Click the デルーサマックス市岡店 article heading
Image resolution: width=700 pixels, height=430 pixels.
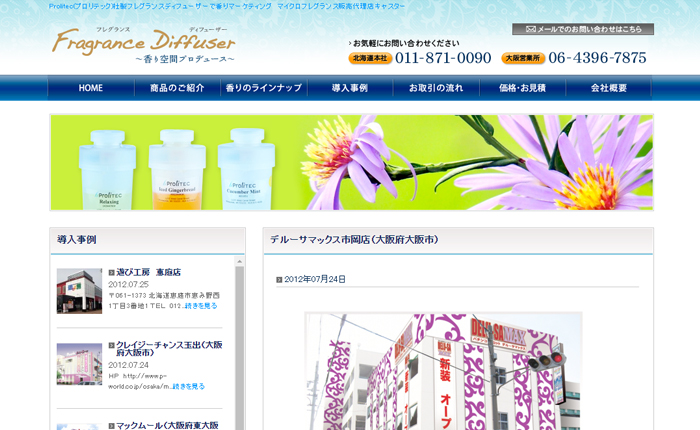(x=354, y=240)
